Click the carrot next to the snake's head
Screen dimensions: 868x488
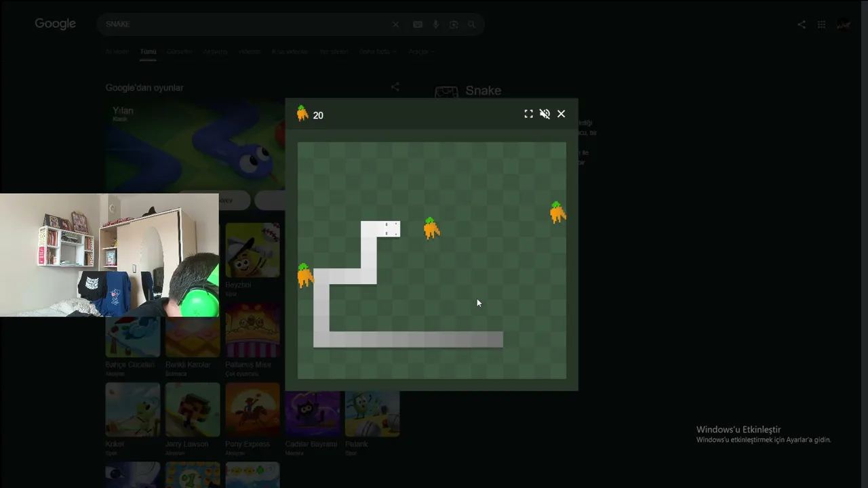431,228
